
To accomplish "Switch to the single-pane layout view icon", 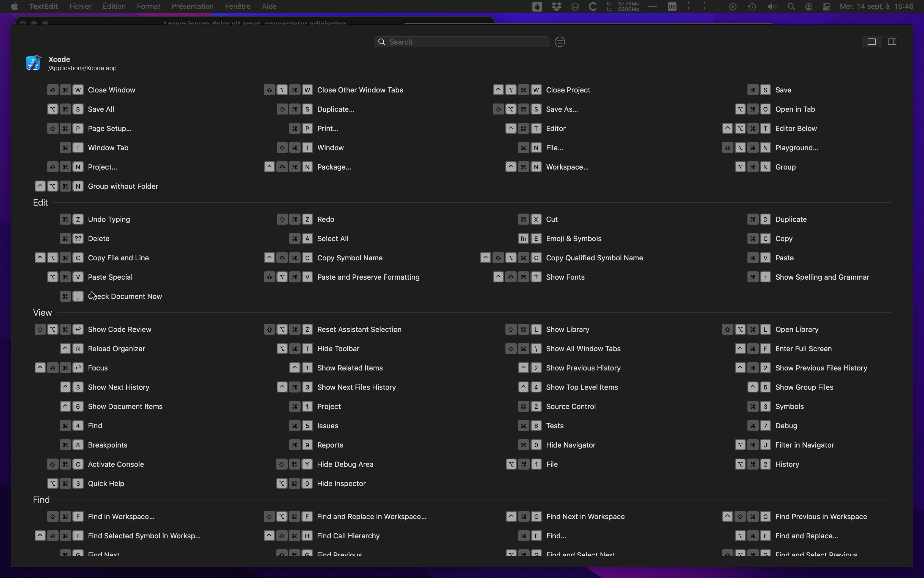I will coord(872,42).
